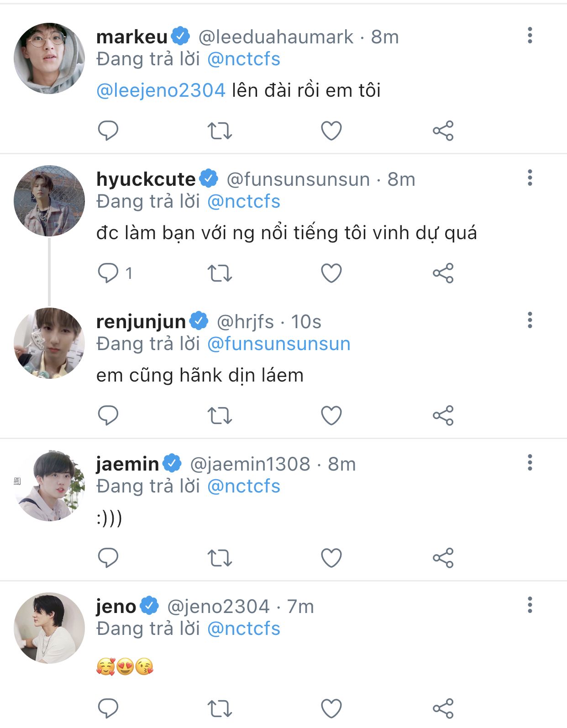Open more options menu for hyuckcute's tweet
This screenshot has height=728, width=567.
(x=530, y=178)
